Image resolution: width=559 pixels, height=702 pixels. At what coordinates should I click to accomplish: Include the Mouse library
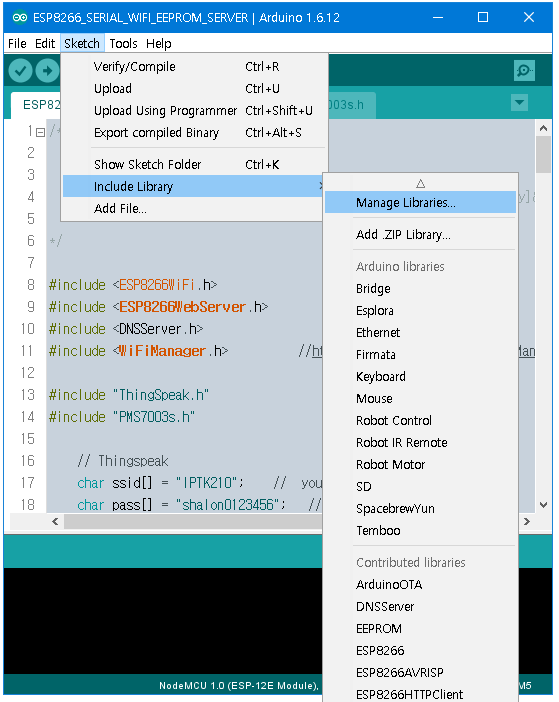point(420,398)
